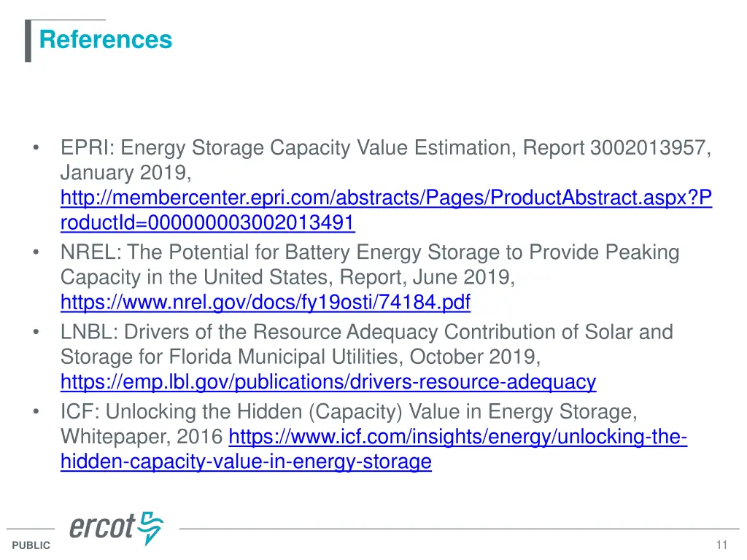Click the 'Whitepaper, 2016' text

click(x=142, y=437)
